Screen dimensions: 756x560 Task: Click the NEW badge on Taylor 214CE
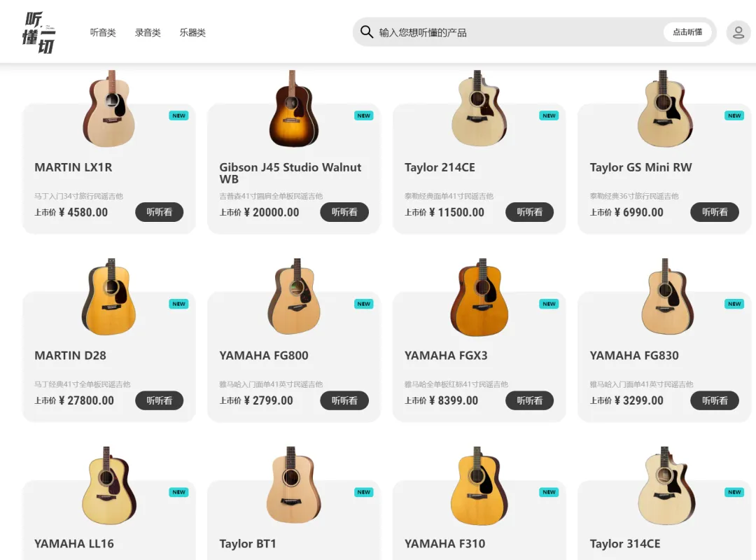[x=549, y=115]
